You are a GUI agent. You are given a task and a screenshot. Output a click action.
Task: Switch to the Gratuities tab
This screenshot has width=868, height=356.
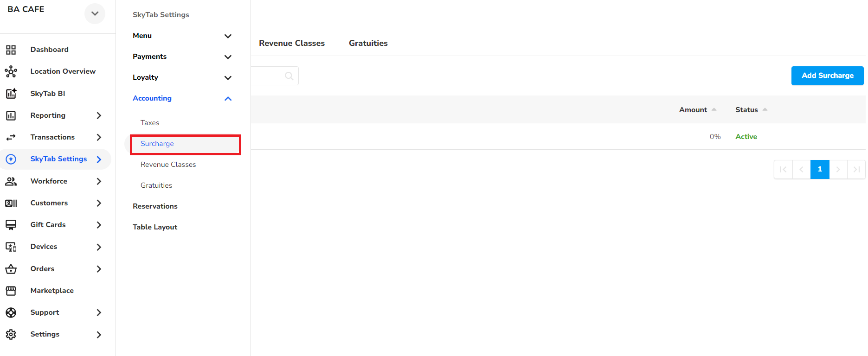point(368,43)
